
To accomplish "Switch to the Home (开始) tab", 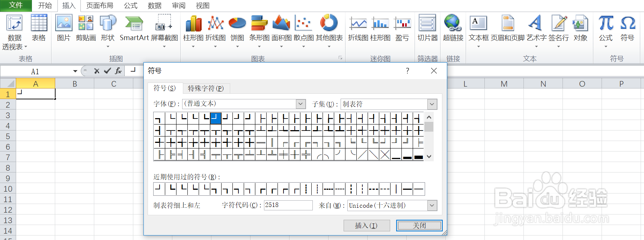I will click(45, 6).
